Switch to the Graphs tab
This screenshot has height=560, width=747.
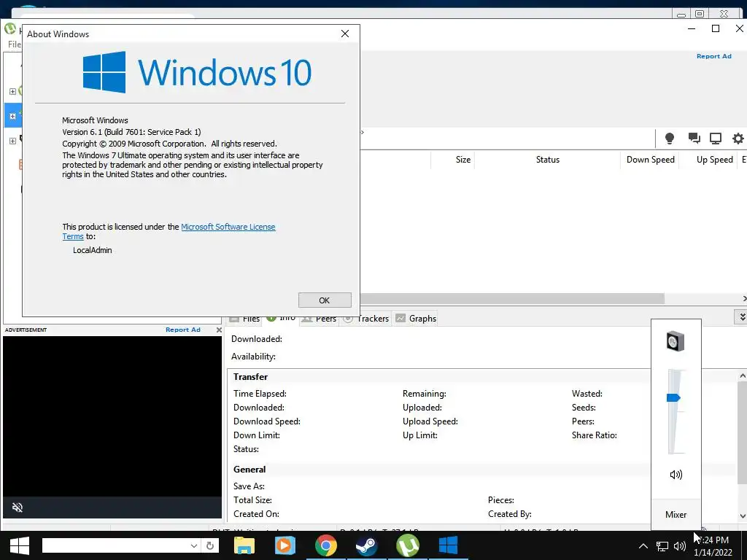pyautogui.click(x=416, y=319)
